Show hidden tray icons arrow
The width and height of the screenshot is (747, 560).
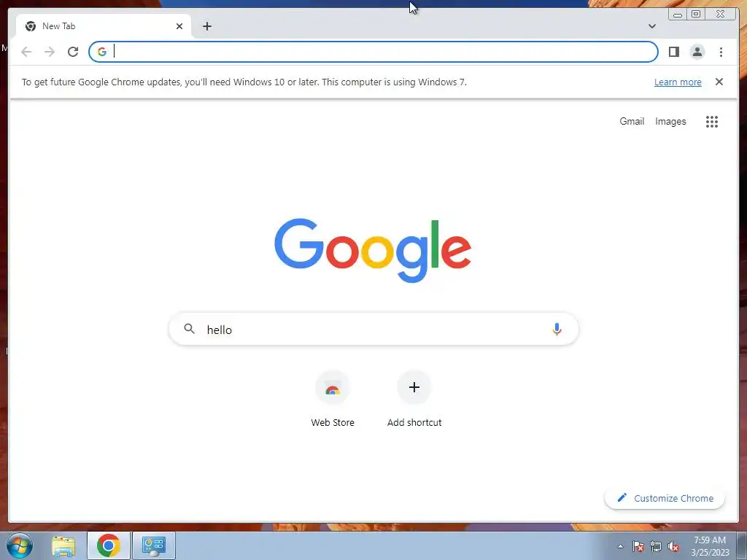click(620, 546)
